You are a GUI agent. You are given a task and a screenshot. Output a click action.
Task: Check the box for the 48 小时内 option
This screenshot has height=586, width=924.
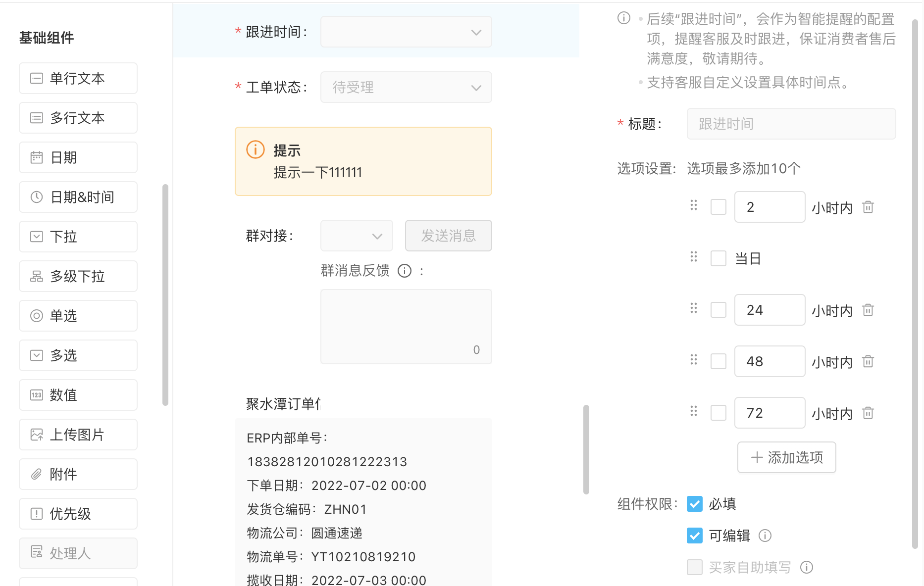click(x=719, y=361)
